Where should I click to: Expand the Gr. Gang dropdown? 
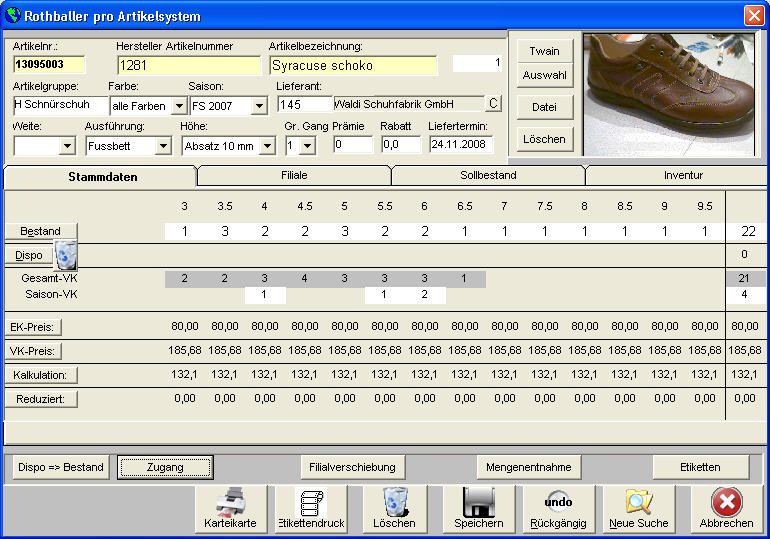(307, 146)
